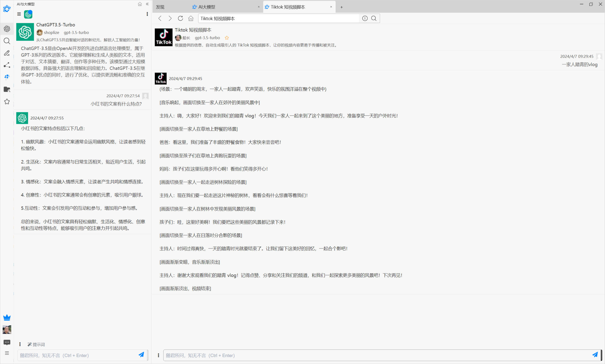Click the share nodes icon in sidebar

pos(7,65)
